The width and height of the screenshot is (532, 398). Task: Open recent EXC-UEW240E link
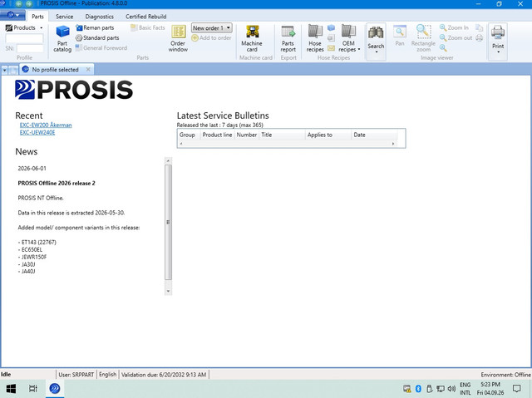(x=37, y=133)
